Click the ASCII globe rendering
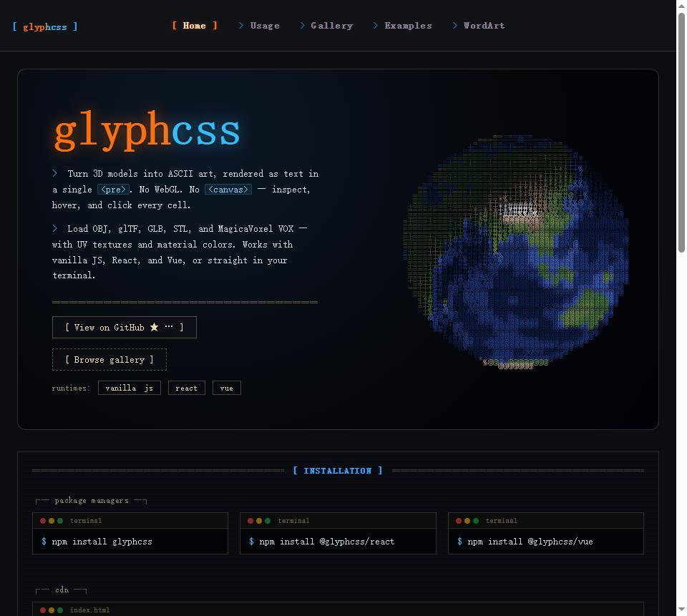687x616 pixels. (x=516, y=252)
